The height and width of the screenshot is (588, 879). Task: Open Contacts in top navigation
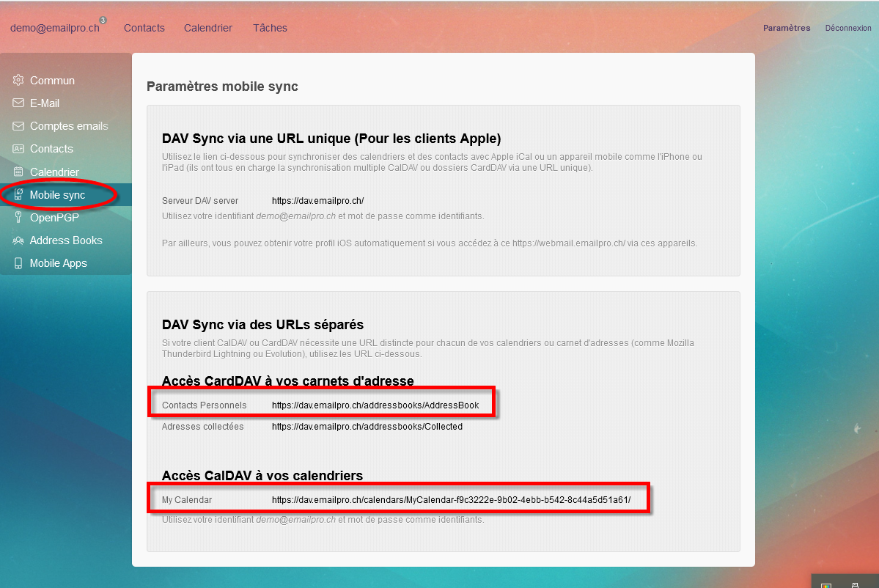coord(144,28)
